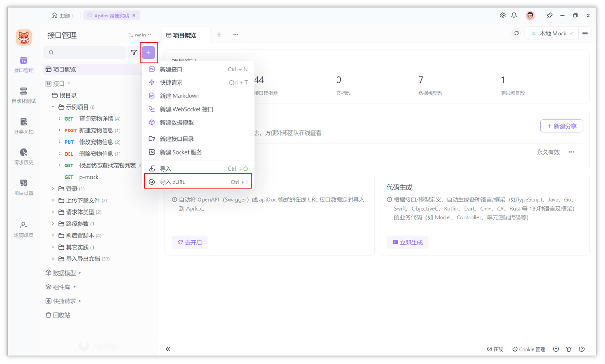Viewport: 605px width, 364px height.
Task: Open Cookie 管理 in the status bar
Action: point(528,349)
